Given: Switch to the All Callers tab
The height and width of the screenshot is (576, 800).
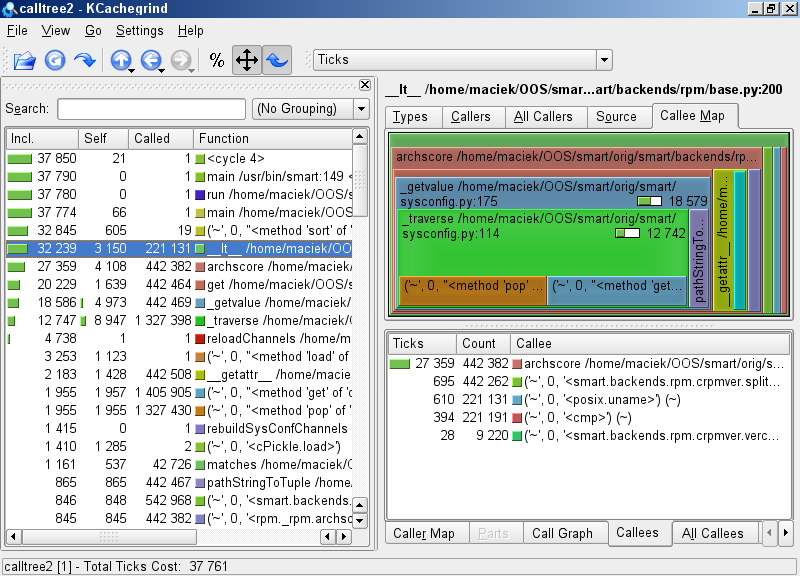Looking at the screenshot, I should (x=543, y=117).
